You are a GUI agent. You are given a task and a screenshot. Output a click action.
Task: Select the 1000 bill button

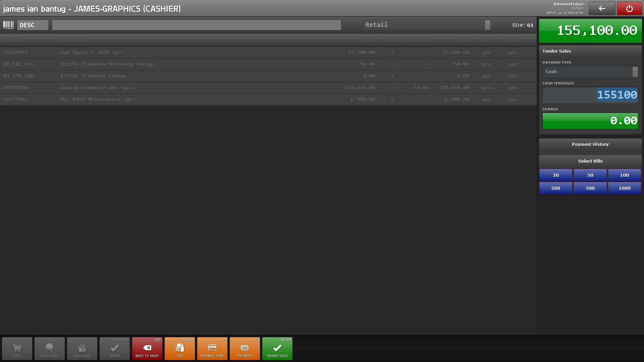click(624, 188)
